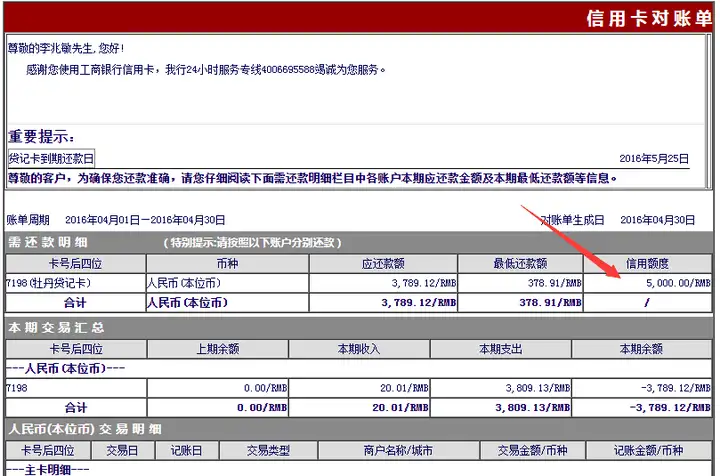
Task: Click the boxed label 贷记卡到期还款日
Action: 51,159
